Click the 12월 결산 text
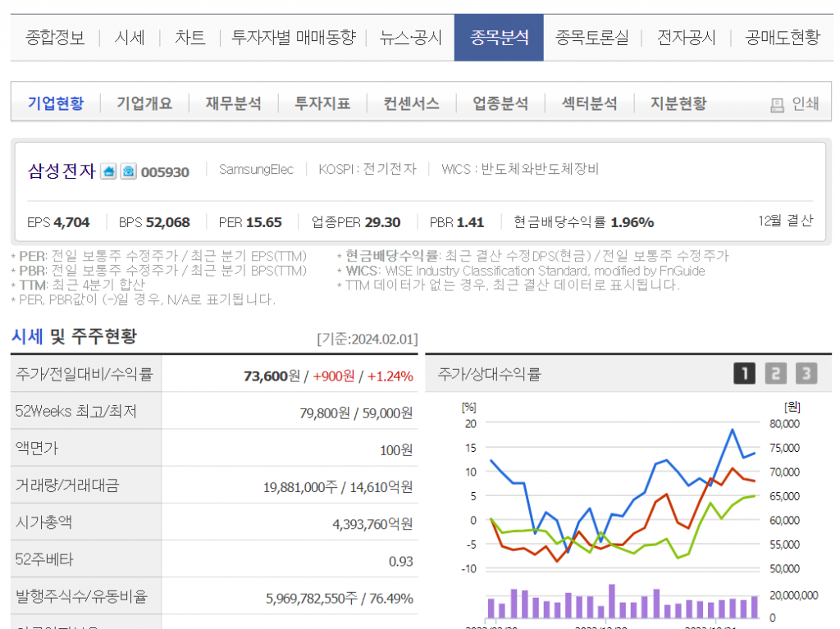This screenshot has width=840, height=629. click(786, 221)
